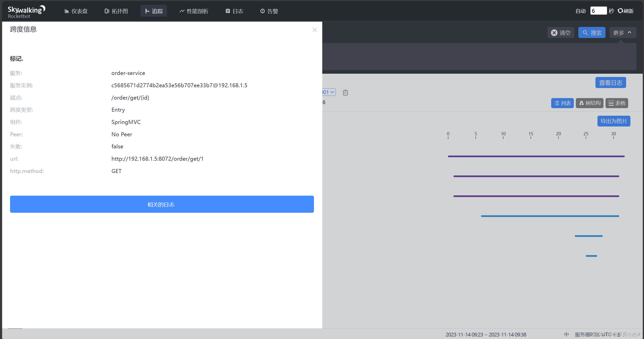Collapse the 更多 more options expander
644x339 pixels.
(623, 33)
